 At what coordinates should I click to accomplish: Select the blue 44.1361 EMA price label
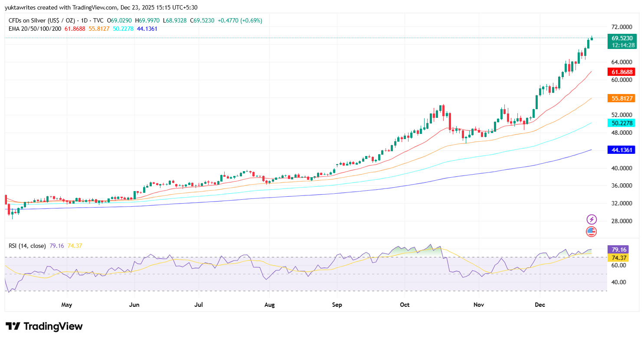click(621, 149)
